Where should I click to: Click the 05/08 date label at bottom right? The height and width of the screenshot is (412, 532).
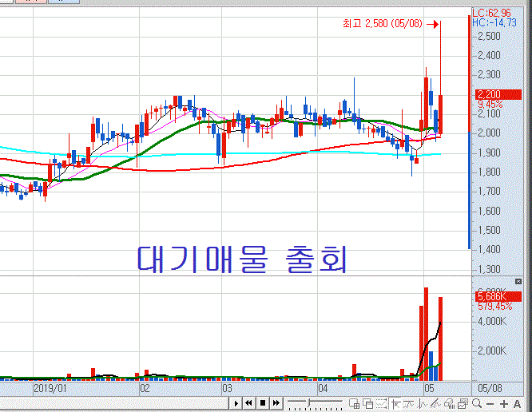pos(490,388)
